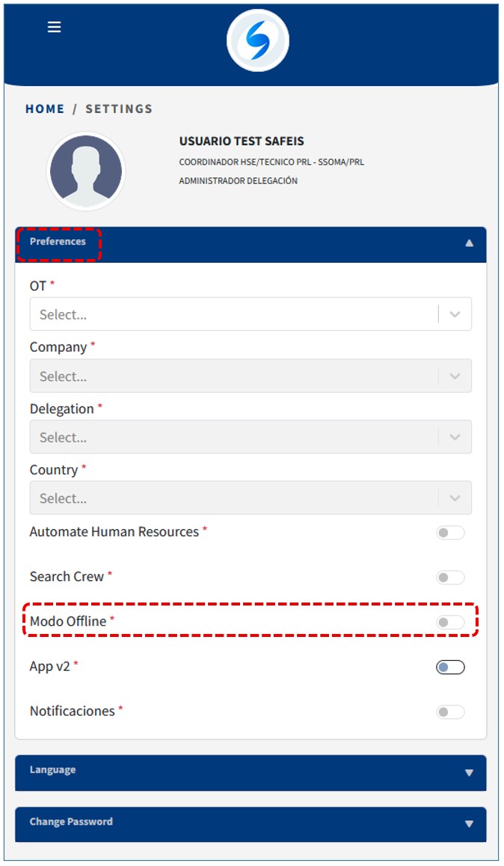The image size is (504, 866).
Task: Click the SETTINGS breadcrumb
Action: tap(119, 109)
